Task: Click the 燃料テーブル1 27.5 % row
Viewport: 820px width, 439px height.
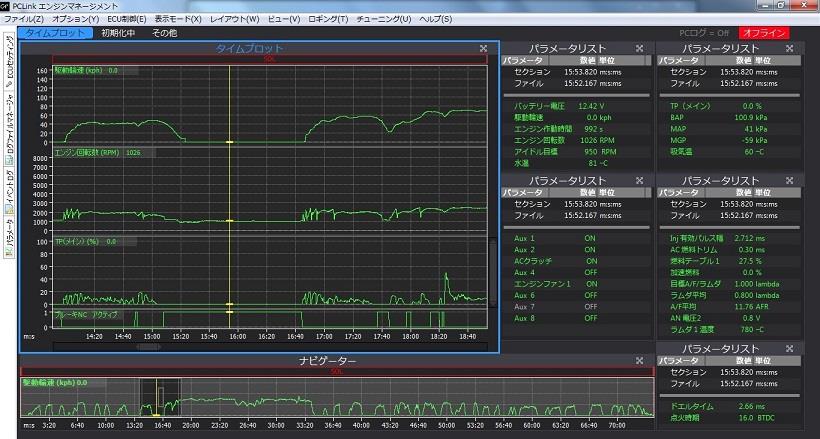Action: click(x=730, y=261)
